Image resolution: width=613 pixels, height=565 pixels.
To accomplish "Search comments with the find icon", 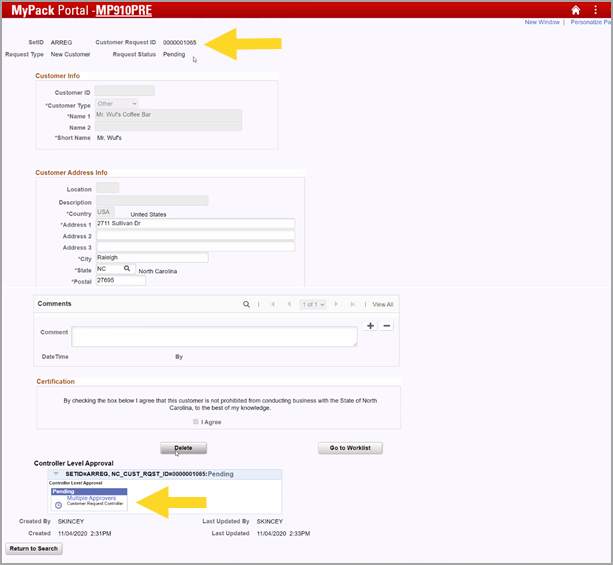I will coord(246,304).
